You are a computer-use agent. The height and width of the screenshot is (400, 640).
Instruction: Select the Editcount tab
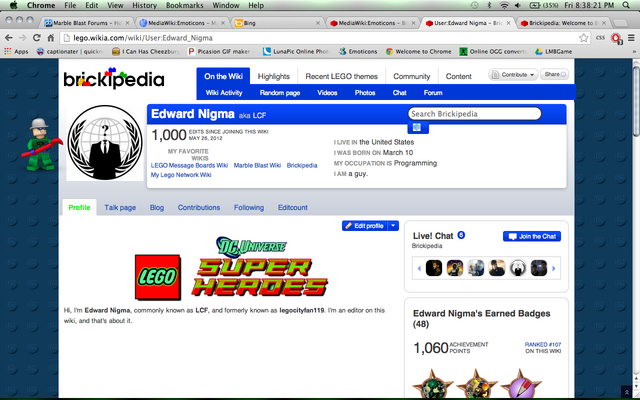click(293, 207)
